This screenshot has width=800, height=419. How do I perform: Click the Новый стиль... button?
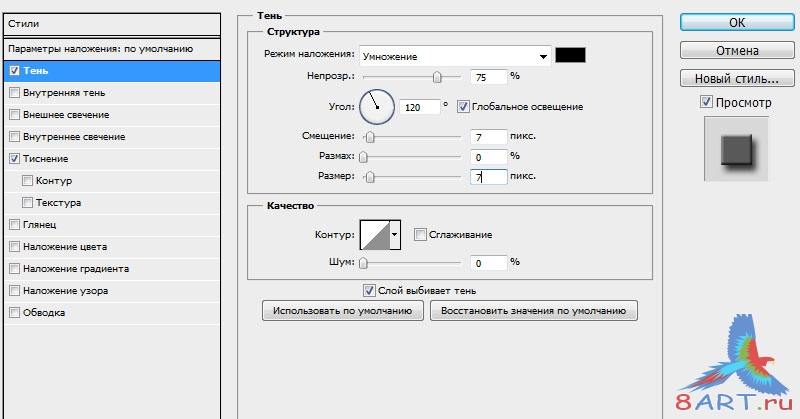click(737, 79)
